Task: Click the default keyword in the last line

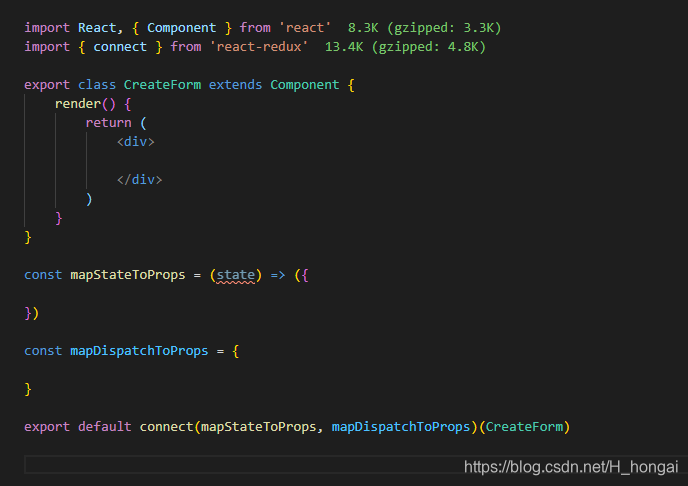Action: 104,426
